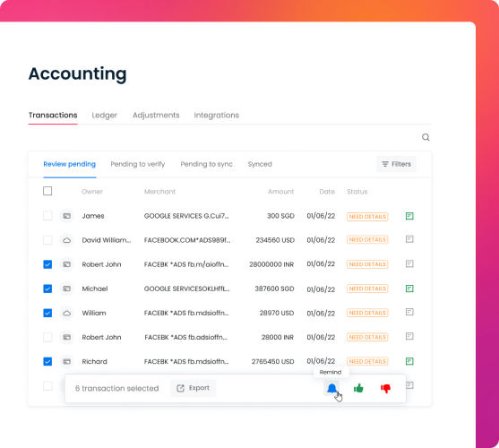Uncheck the 28000000 INR row checkbox

(47, 264)
